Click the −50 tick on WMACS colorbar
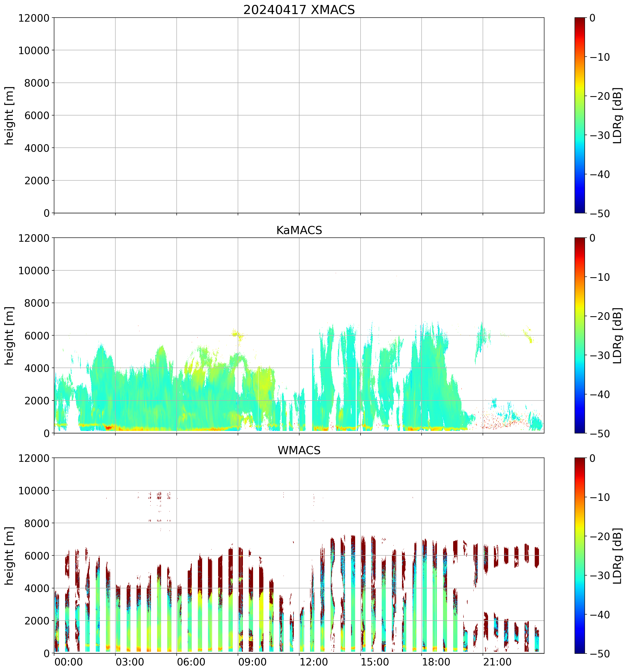Image resolution: width=628 pixels, height=672 pixels. [x=600, y=654]
